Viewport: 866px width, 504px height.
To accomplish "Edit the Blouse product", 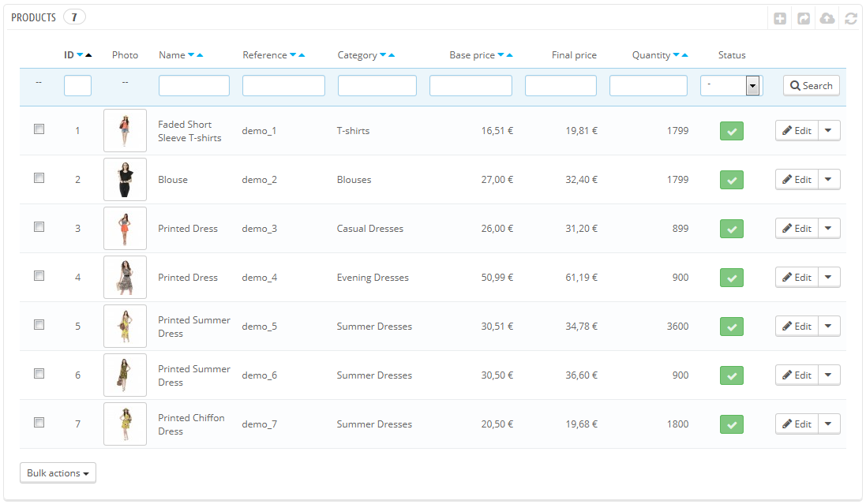I will coord(797,179).
